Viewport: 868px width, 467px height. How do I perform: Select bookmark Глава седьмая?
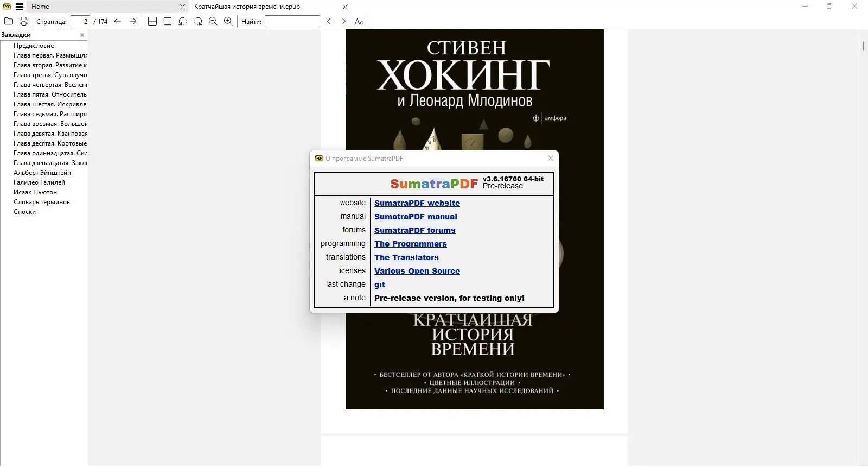(x=50, y=114)
